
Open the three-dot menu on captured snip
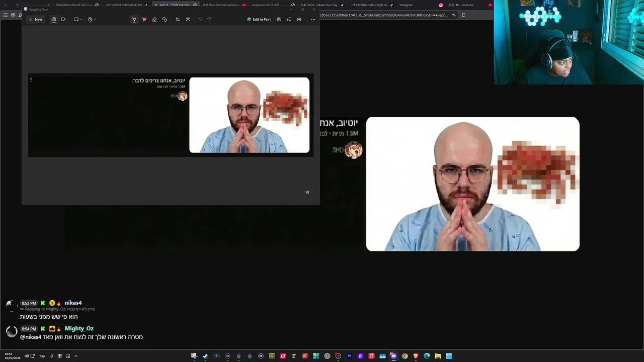pyautogui.click(x=31, y=80)
